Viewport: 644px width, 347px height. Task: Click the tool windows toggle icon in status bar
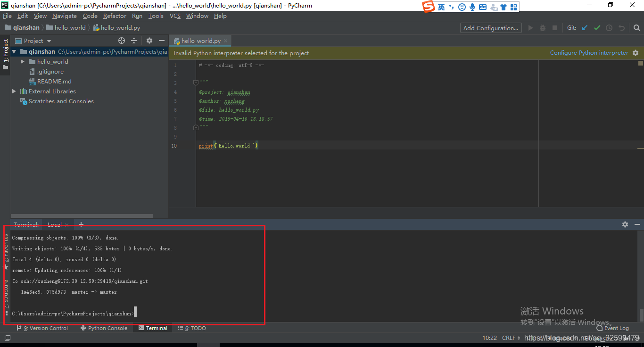(x=8, y=338)
